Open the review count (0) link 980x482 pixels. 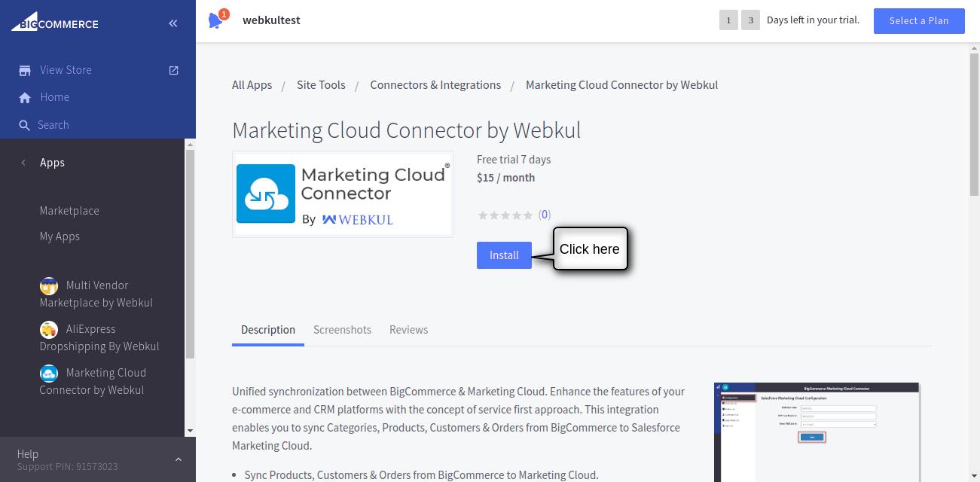pyautogui.click(x=545, y=215)
